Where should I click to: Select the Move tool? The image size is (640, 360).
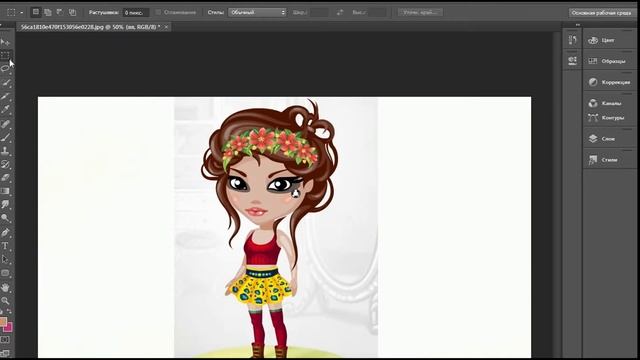[x=5, y=42]
